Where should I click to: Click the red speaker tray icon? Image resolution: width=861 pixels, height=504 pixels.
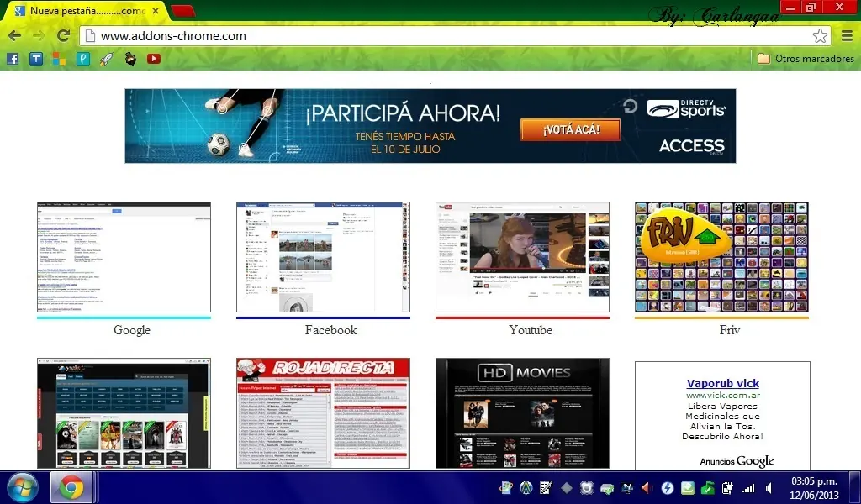647,487
